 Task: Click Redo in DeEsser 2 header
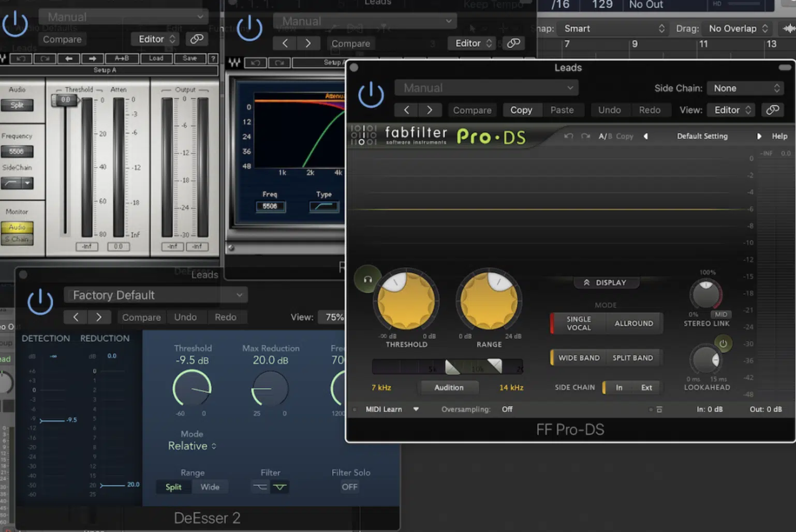pyautogui.click(x=226, y=317)
